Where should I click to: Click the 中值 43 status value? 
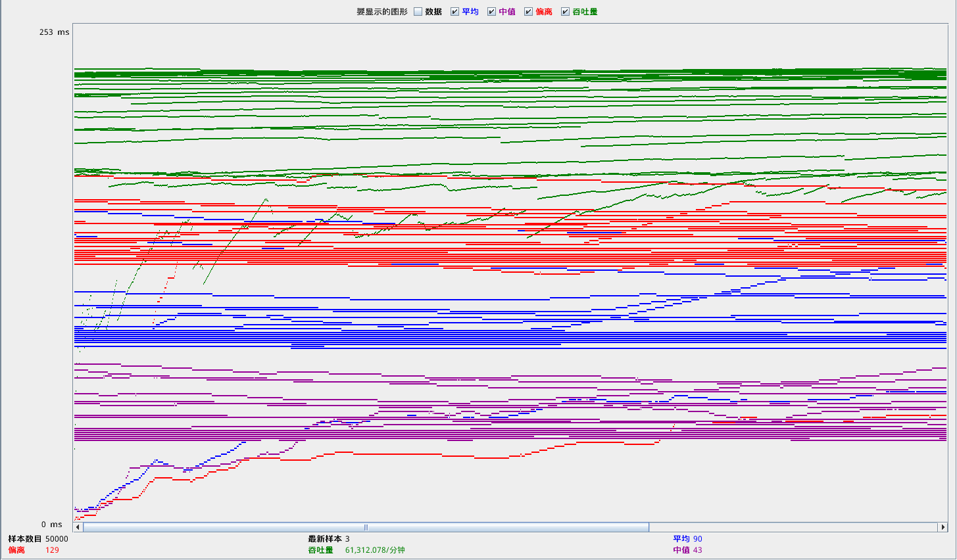coord(698,550)
